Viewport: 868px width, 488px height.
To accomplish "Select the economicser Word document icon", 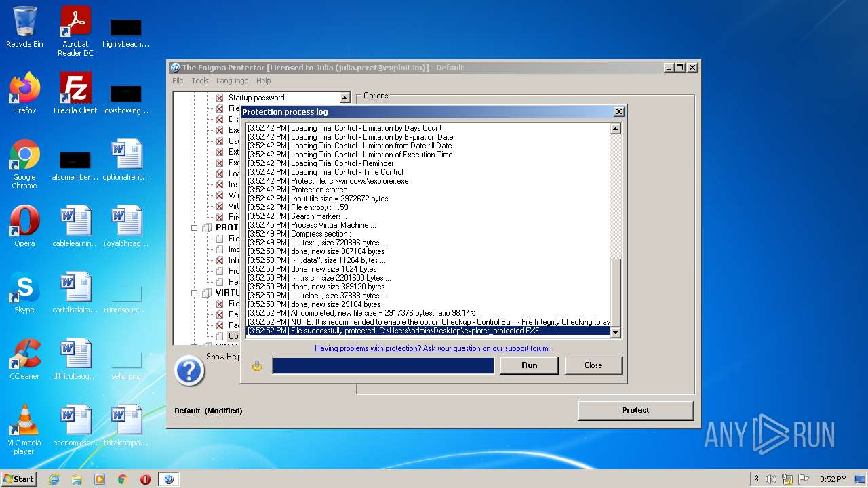I will (75, 426).
